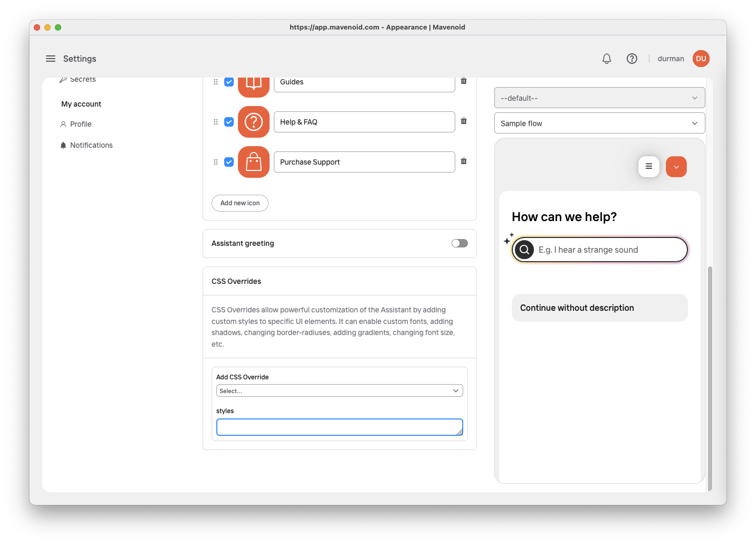
Task: Click the search magnifier in preview
Action: click(x=524, y=250)
